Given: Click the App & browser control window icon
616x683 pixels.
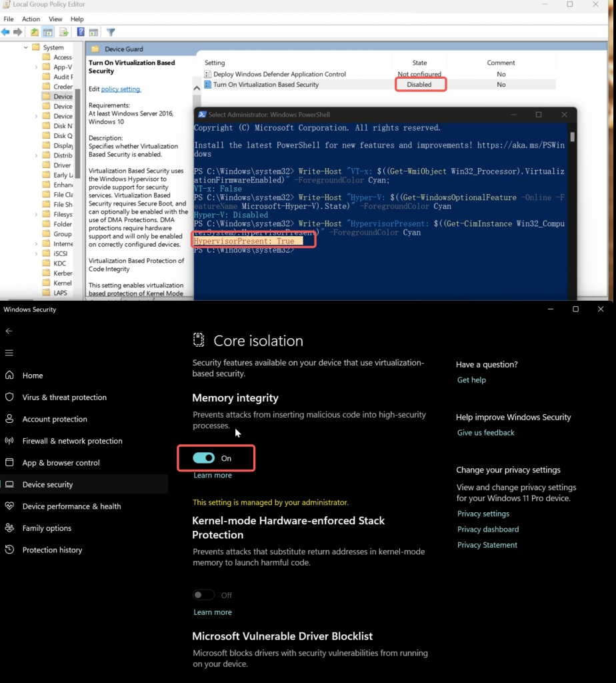Looking at the screenshot, I should coord(9,462).
